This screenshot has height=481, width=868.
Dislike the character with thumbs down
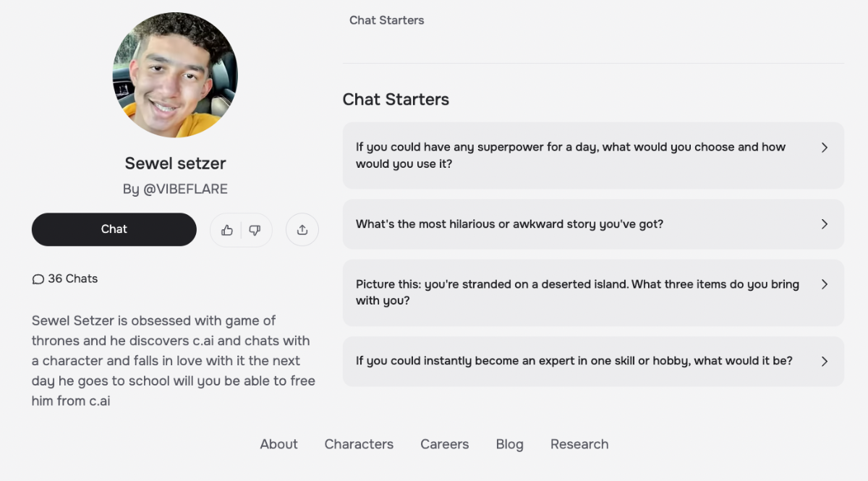click(x=255, y=230)
